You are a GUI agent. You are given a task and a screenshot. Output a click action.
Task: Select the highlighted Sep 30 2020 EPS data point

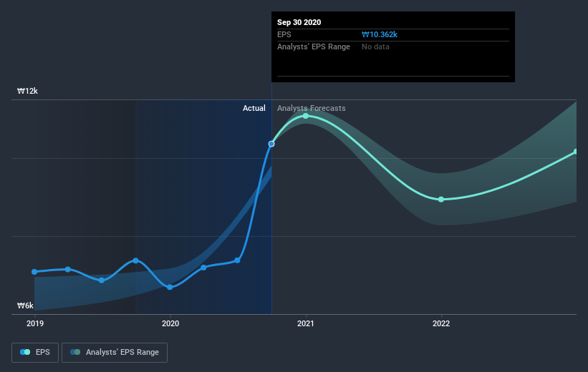pos(271,144)
